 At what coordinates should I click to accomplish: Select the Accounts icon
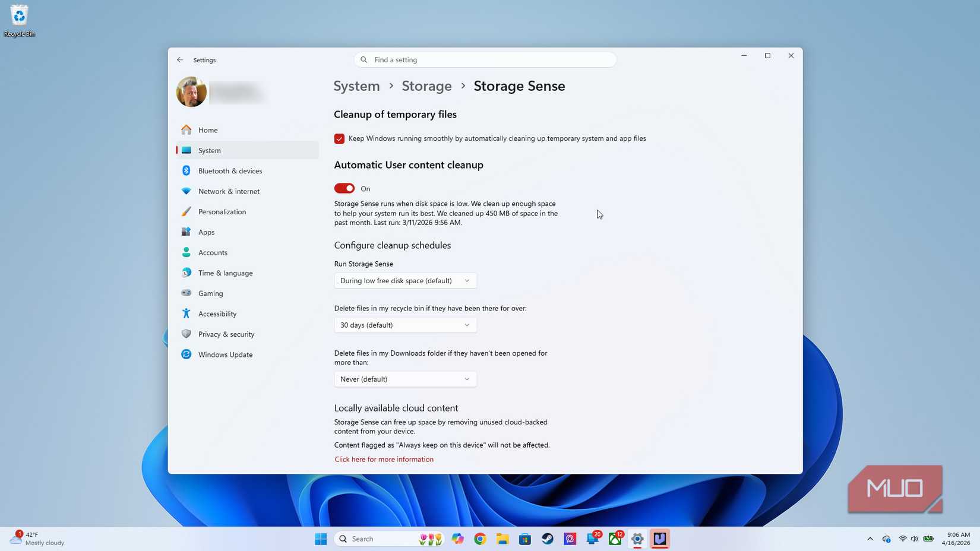[186, 252]
